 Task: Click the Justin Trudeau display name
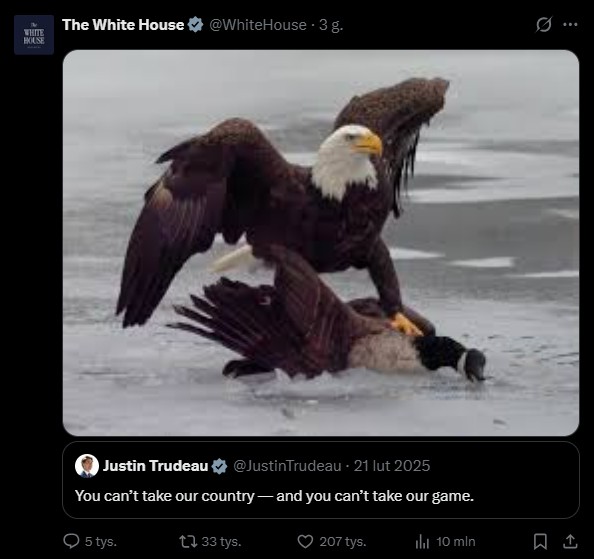(x=155, y=466)
